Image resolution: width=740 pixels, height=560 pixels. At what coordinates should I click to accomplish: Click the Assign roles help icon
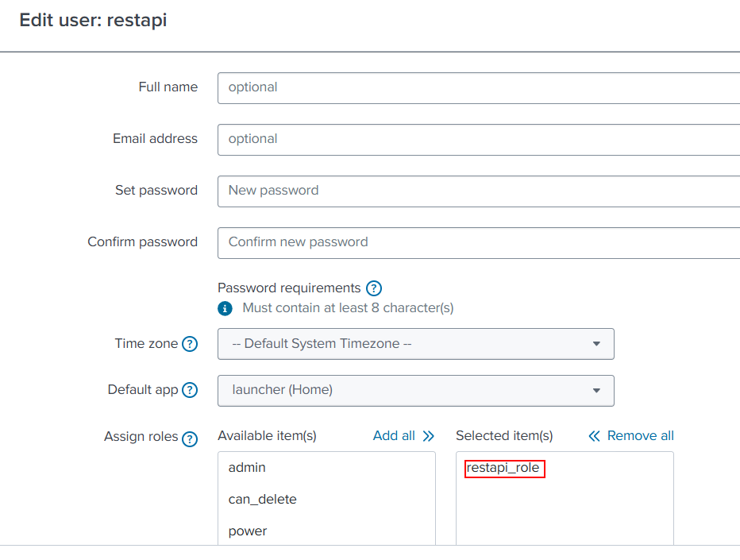tap(190, 438)
